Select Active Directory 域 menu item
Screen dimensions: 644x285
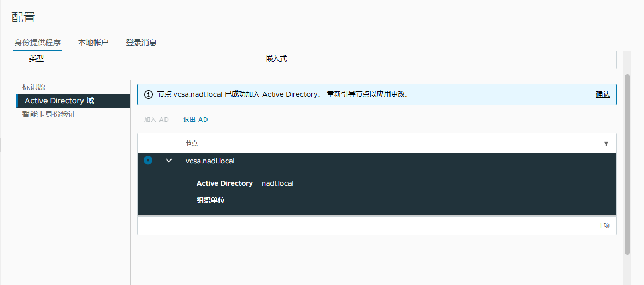coord(73,100)
